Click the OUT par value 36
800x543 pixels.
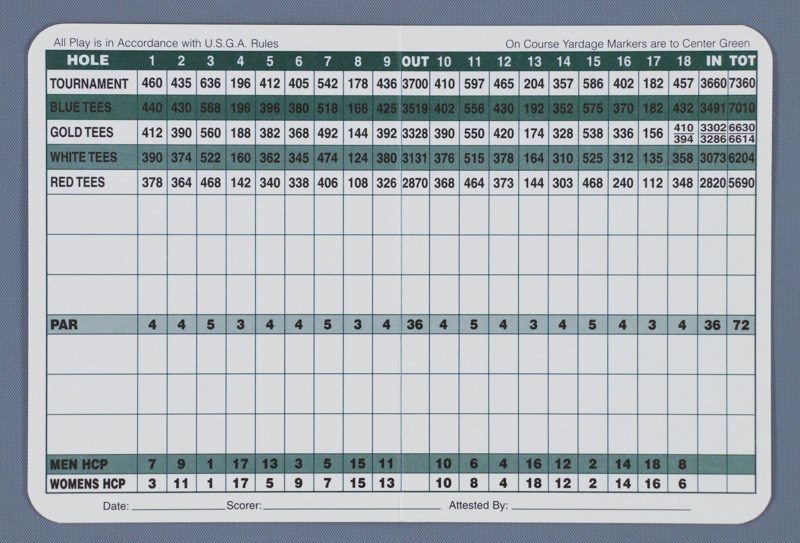click(x=414, y=325)
